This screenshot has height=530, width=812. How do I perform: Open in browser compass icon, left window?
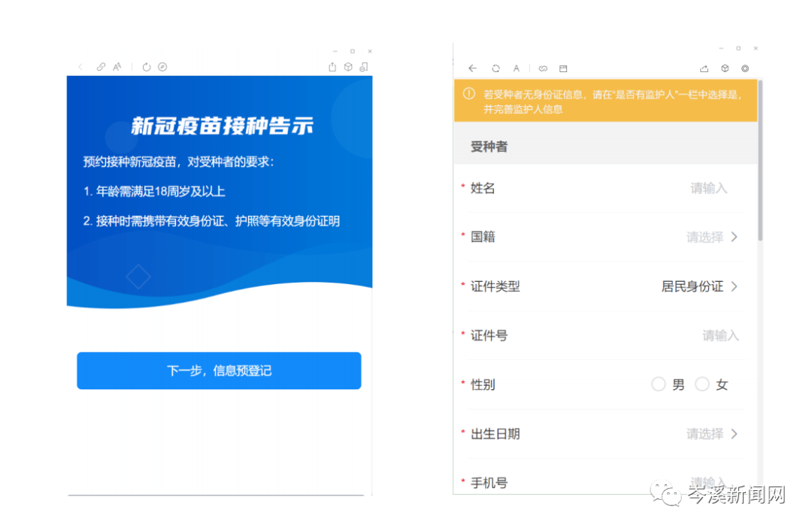[x=162, y=67]
